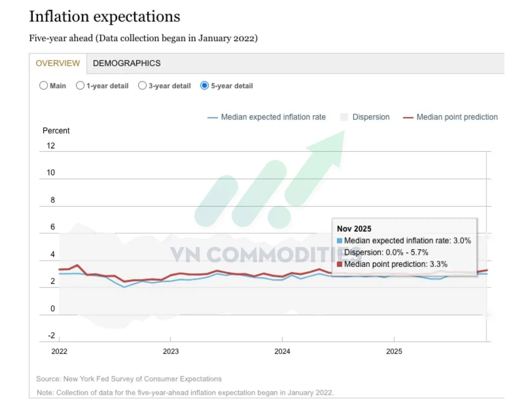Toggle Median point prediction legend line
This screenshot has height=399, width=532.
(408, 117)
